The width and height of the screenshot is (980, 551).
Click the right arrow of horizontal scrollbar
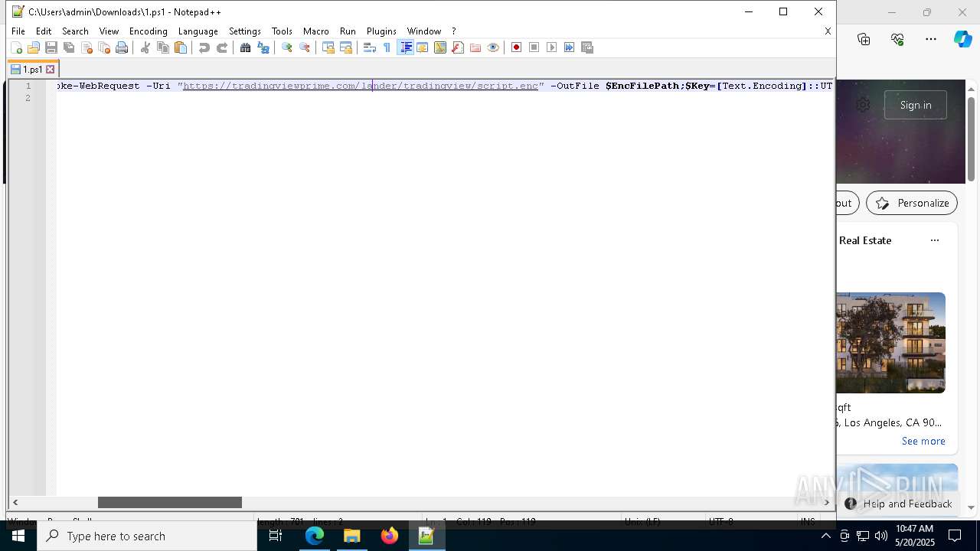(826, 503)
